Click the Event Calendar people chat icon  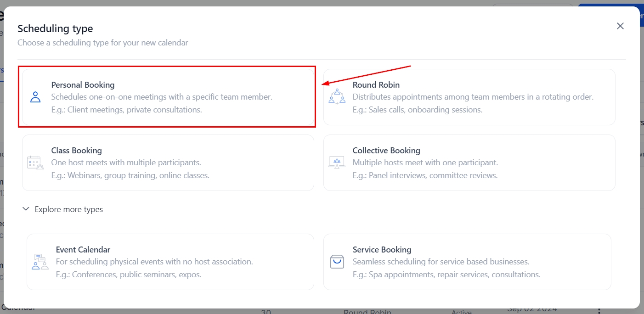point(40,262)
